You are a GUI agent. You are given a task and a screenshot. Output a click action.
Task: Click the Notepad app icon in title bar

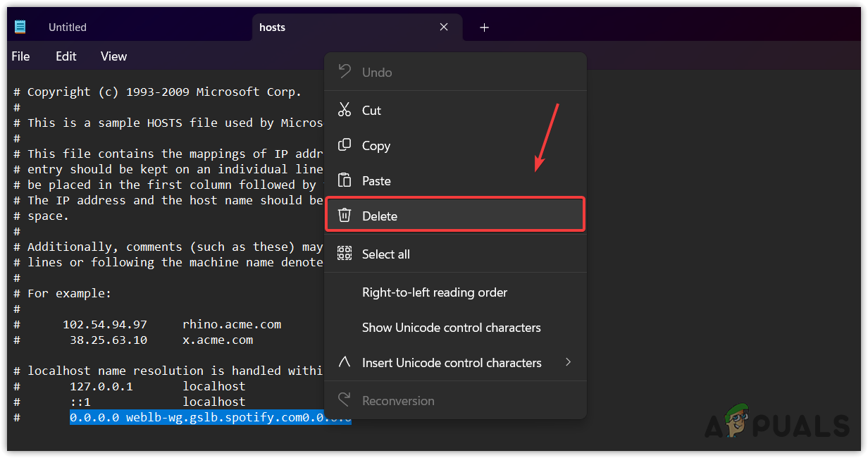pyautogui.click(x=20, y=27)
